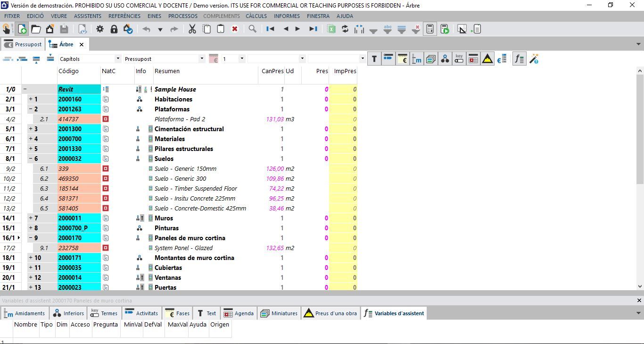Click the Código column header
This screenshot has height=344, width=644.
point(68,71)
